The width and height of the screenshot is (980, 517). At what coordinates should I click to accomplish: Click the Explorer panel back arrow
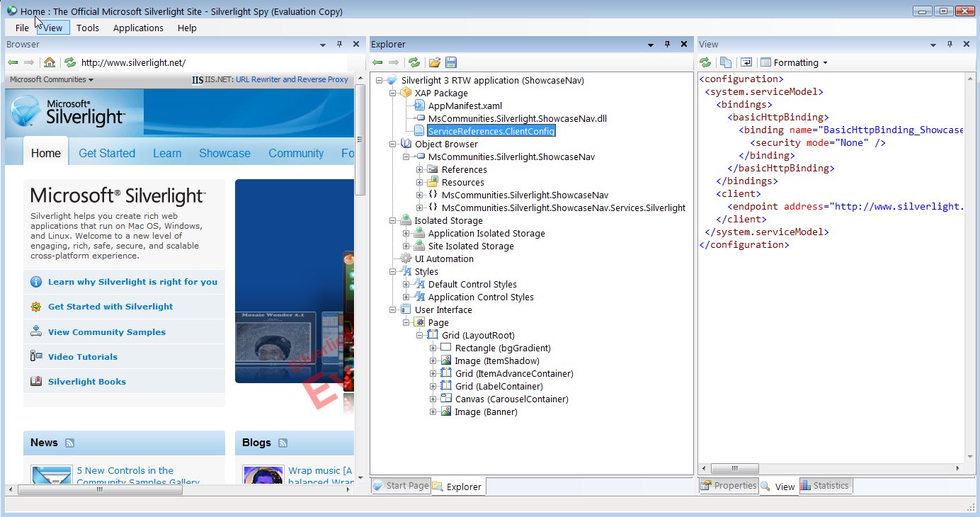click(377, 62)
